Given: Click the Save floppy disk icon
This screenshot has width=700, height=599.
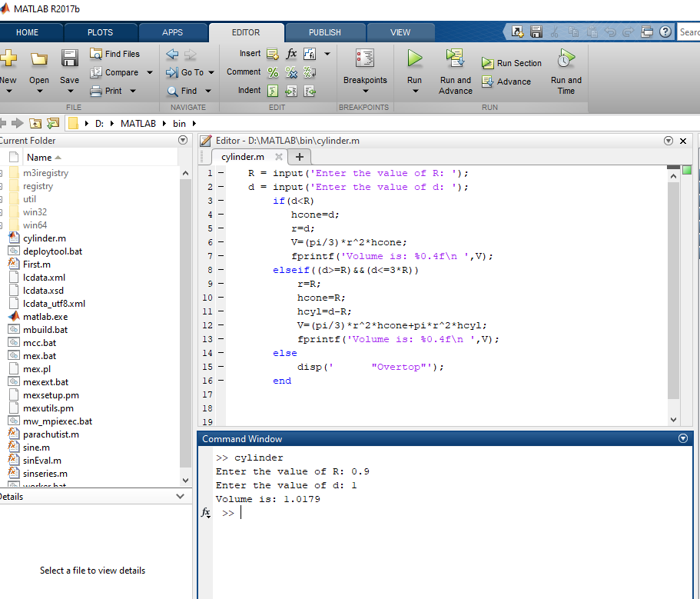Looking at the screenshot, I should tap(69, 59).
